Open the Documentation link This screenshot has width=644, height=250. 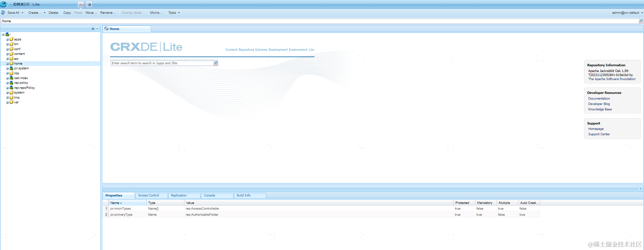click(599, 99)
